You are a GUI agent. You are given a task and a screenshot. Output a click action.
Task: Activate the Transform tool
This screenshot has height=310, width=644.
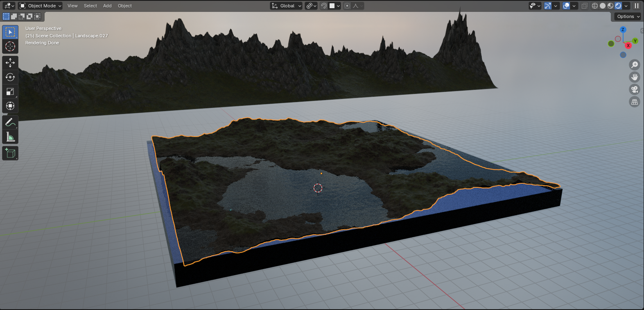coord(10,106)
